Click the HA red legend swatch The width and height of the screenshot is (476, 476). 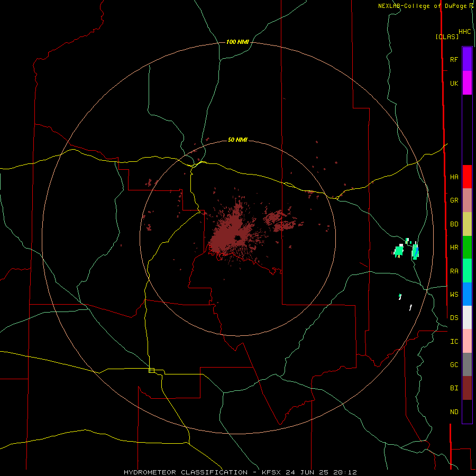click(467, 177)
